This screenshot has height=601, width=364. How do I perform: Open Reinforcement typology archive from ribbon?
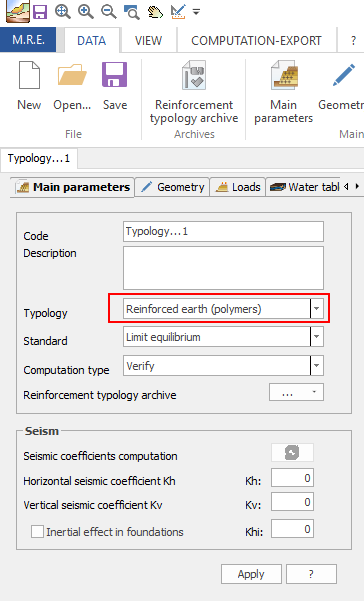(x=194, y=92)
